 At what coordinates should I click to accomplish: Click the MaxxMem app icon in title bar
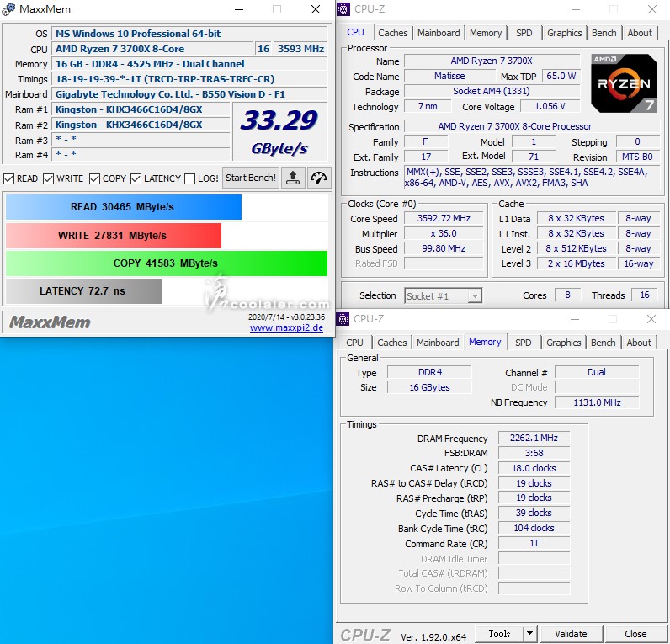coord(8,9)
